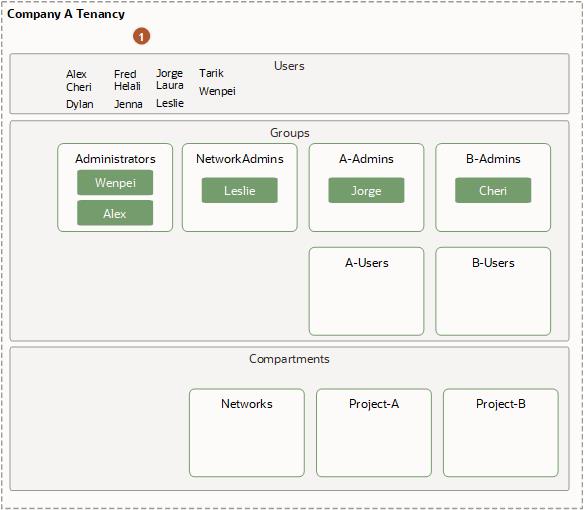Click the Leslie badge in NetworkAdmins
Screen dimensions: 584x510
239,190
